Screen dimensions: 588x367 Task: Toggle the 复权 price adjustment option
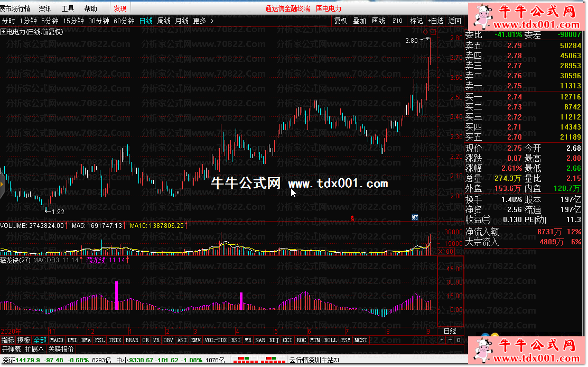(341, 21)
